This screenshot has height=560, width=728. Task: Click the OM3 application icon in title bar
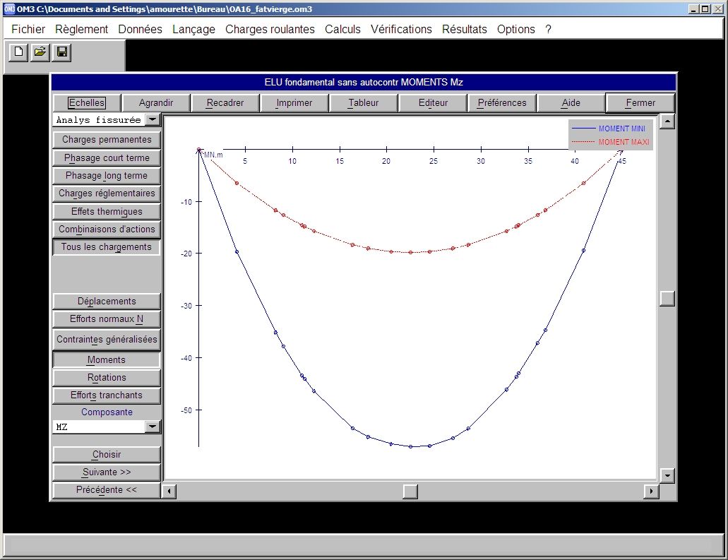(9, 8)
